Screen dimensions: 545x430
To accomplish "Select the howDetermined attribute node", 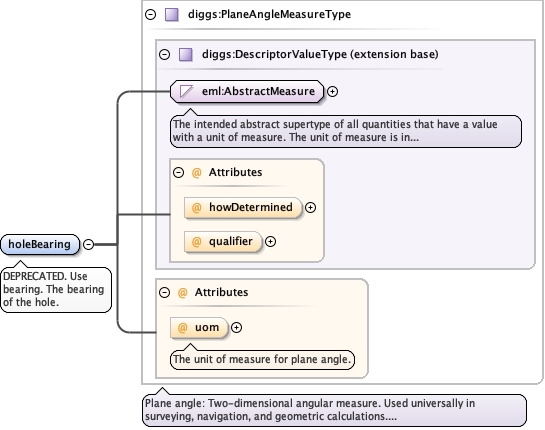I will pyautogui.click(x=243, y=208).
